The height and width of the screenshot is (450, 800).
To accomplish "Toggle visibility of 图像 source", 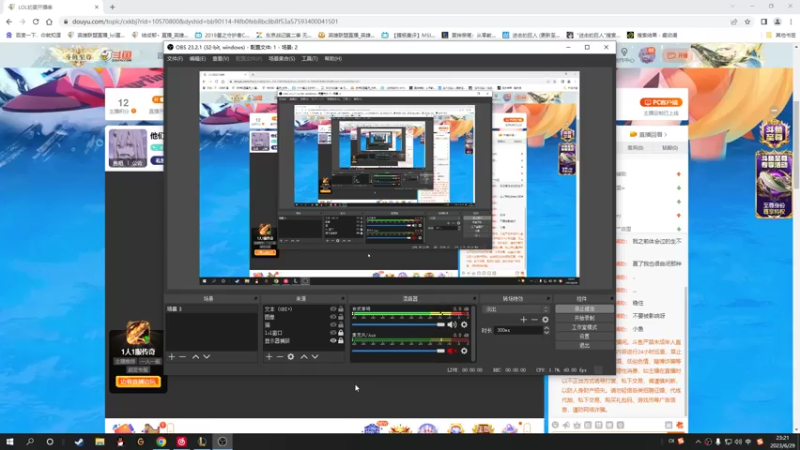I will (x=333, y=317).
